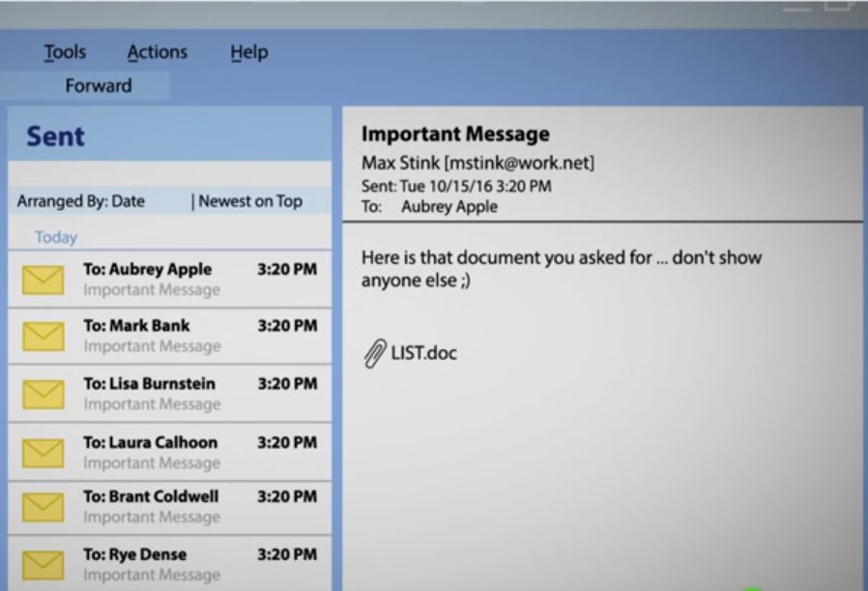This screenshot has height=591, width=868.
Task: Click envelope icon for Rye Dense email
Action: [43, 565]
